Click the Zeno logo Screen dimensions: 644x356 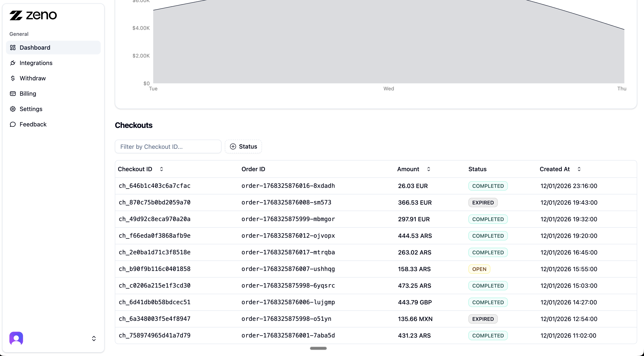[x=33, y=15]
